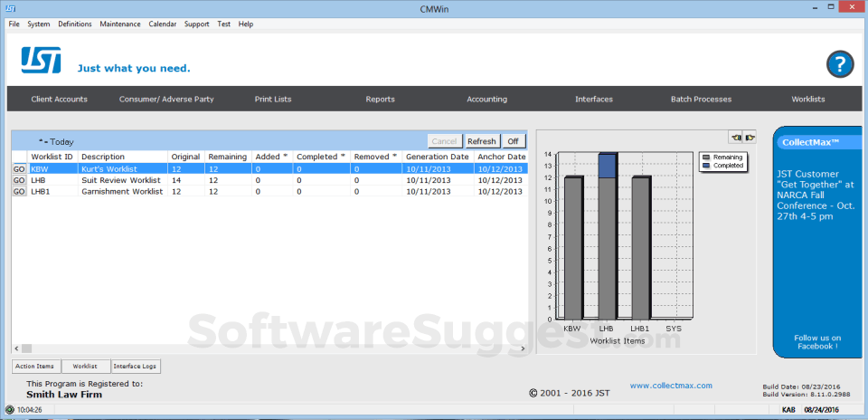This screenshot has height=420, width=868.
Task: Click the KBW bar in the chart
Action: click(573, 248)
